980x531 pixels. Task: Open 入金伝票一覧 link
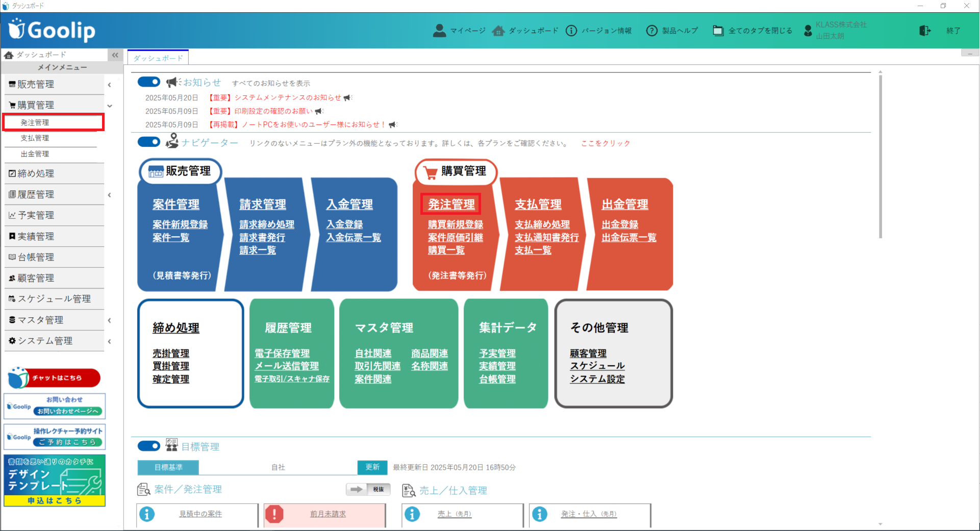click(354, 237)
